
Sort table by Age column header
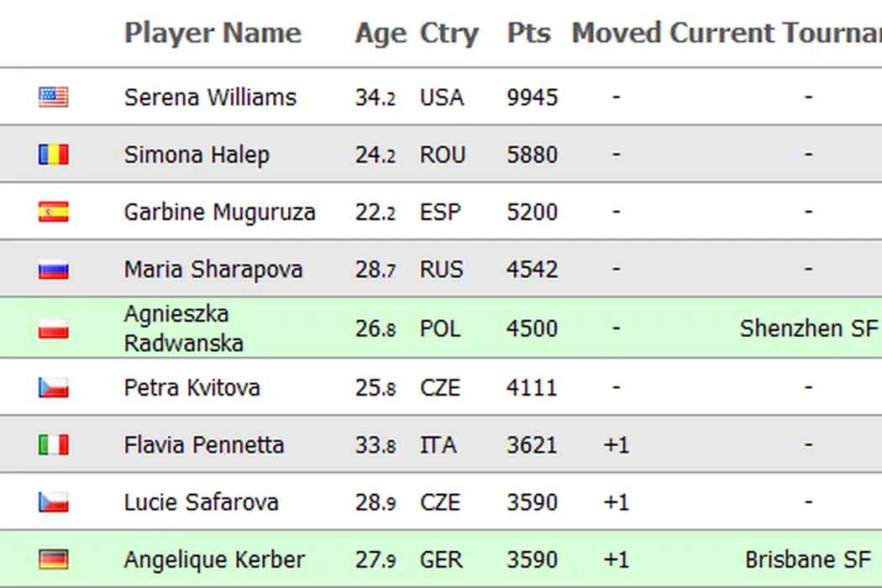[x=381, y=34]
